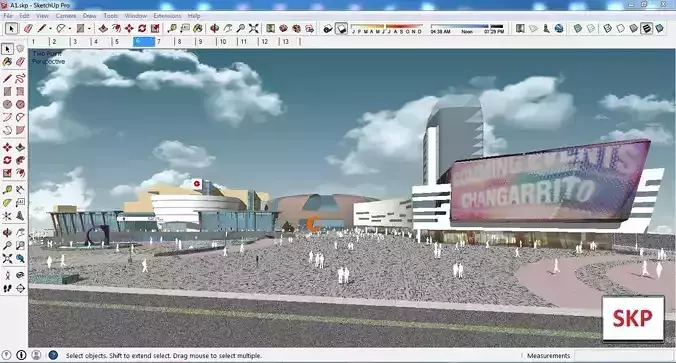
Task: Expand the Rectangle shape dropdown arrow
Action: tap(89, 29)
